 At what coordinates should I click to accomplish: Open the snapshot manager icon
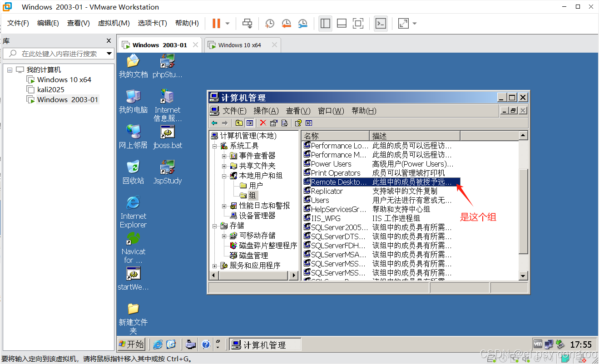[302, 23]
